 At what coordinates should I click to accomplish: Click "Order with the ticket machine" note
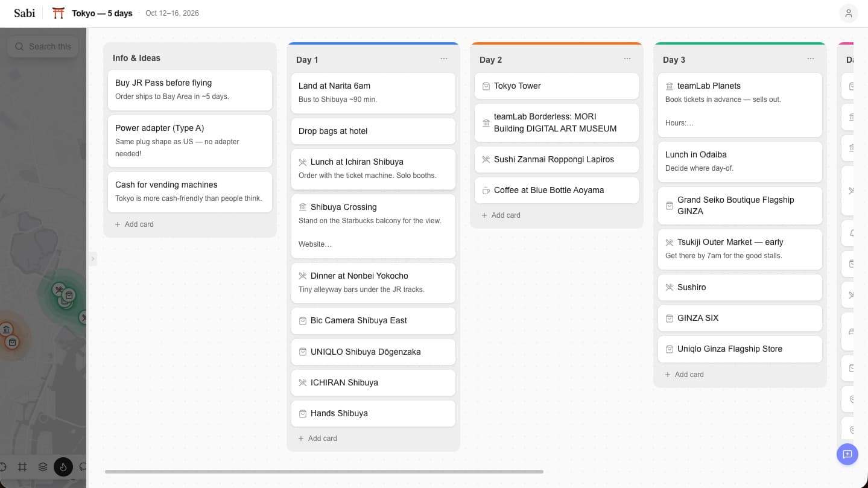367,176
